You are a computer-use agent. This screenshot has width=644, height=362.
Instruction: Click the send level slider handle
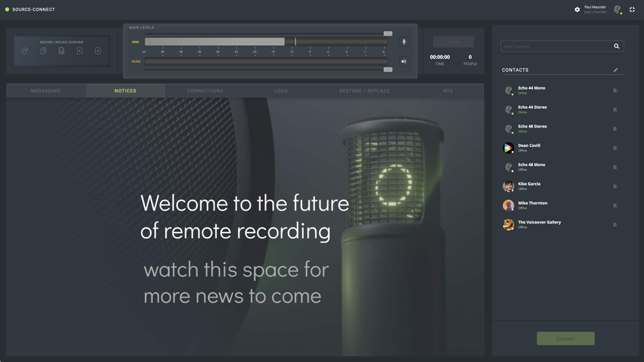pos(388,33)
